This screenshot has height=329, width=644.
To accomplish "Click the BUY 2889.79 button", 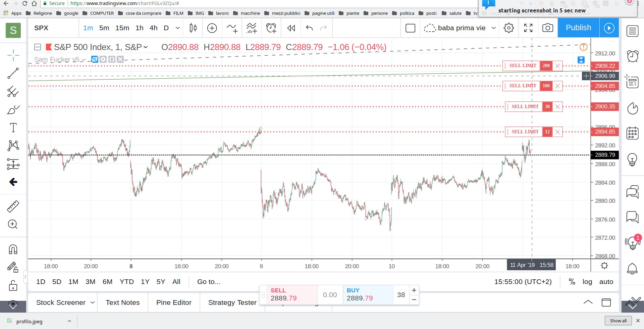I will pos(368,294).
